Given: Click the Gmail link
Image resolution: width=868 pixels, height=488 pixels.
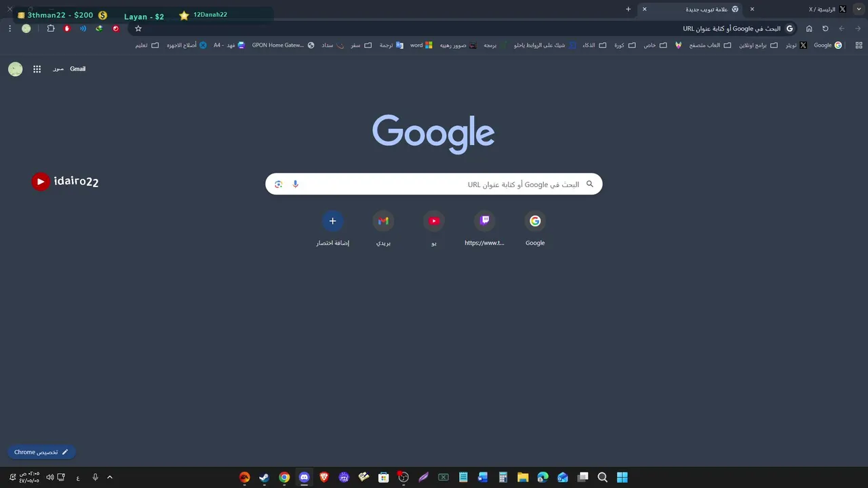Looking at the screenshot, I should click(x=77, y=69).
